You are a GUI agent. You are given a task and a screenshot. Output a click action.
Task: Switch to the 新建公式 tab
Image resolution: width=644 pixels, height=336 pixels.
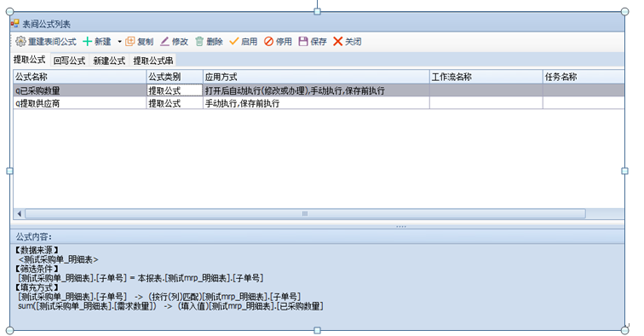(109, 61)
